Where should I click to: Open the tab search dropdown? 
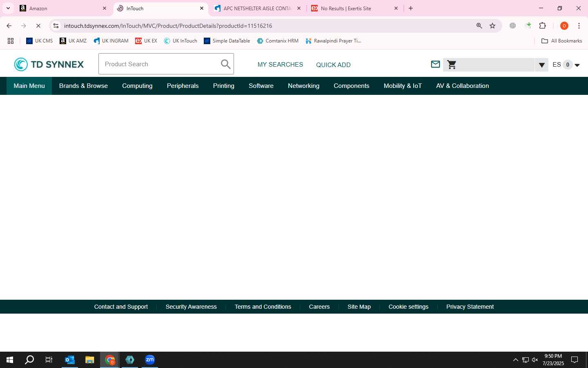8,8
